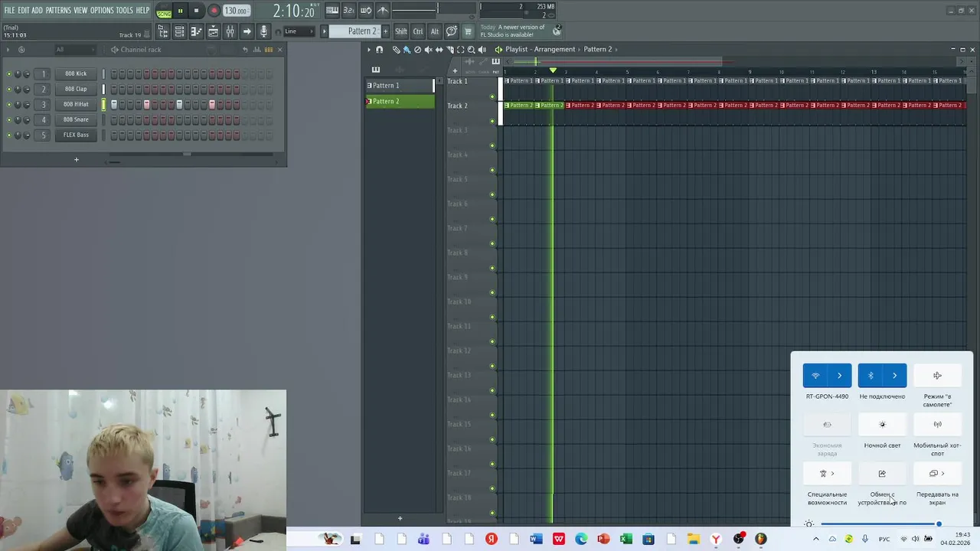The image size is (980, 551).
Task: Click the typing keyboard to piano icon
Action: 332,11
